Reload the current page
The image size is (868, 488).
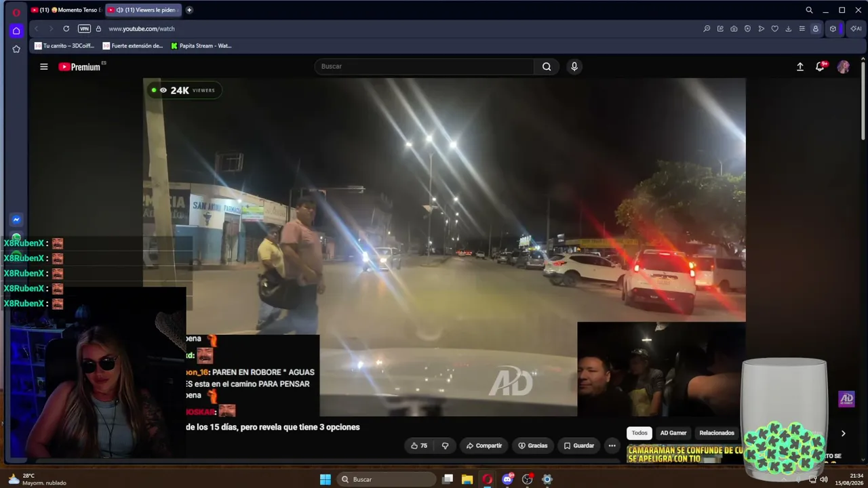coord(66,28)
